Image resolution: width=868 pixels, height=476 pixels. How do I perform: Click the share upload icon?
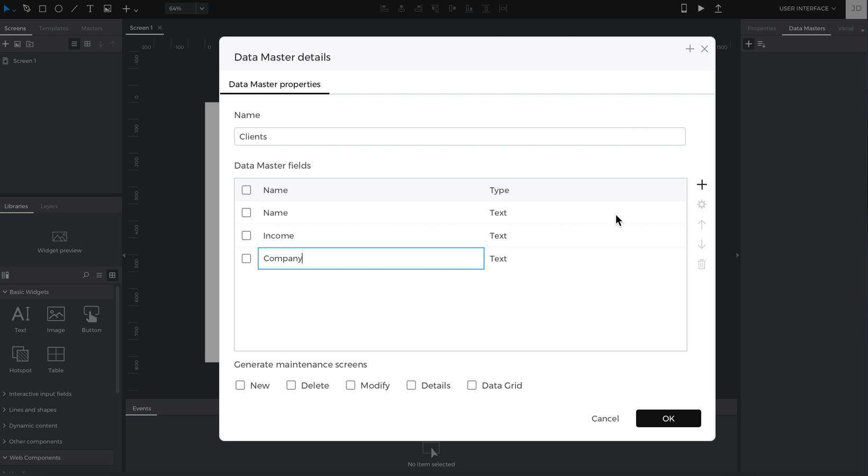[718, 8]
